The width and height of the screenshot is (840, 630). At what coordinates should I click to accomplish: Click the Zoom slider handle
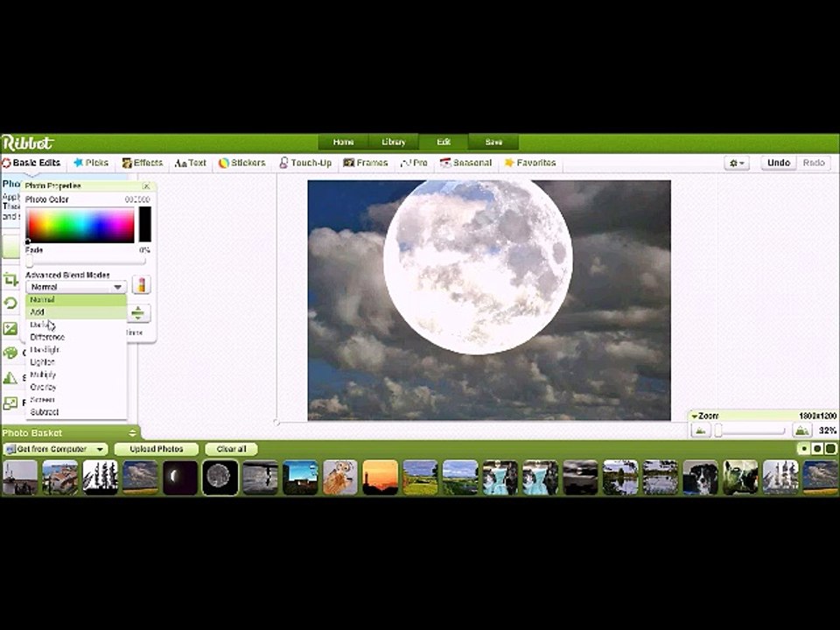(718, 430)
